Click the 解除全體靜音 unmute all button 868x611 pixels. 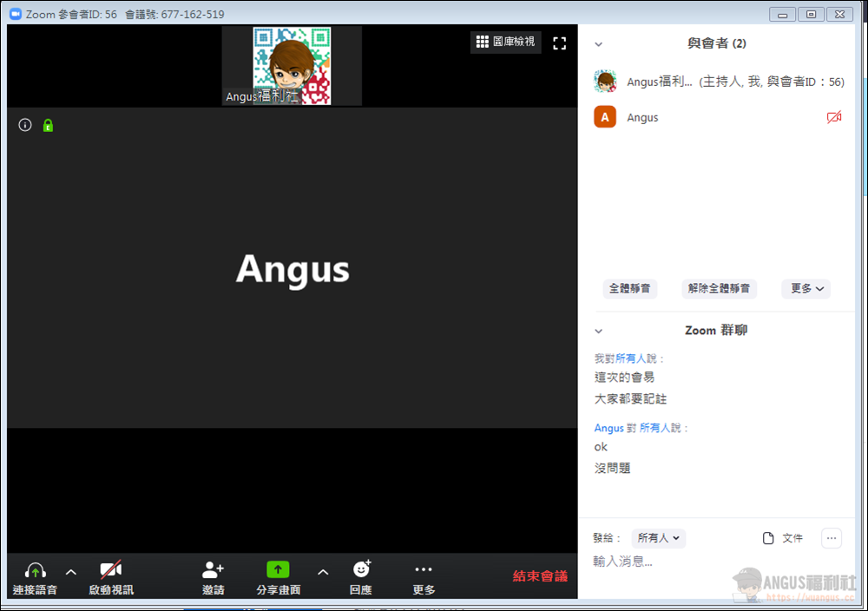point(719,289)
